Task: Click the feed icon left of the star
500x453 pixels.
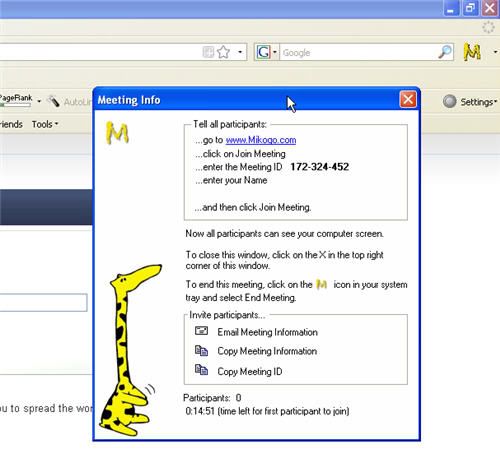Action: click(x=208, y=52)
